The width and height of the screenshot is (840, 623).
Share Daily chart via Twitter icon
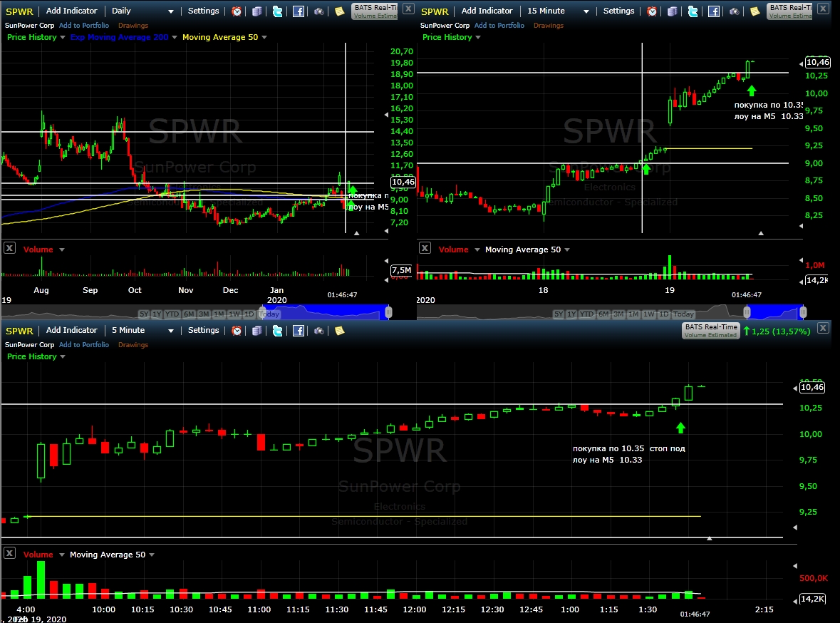[x=277, y=11]
